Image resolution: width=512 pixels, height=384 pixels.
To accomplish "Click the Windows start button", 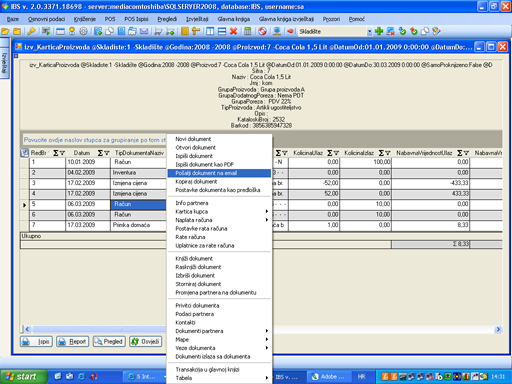I will (23, 377).
